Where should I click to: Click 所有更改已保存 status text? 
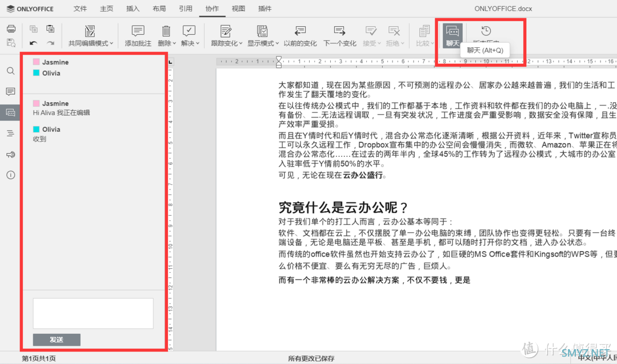pos(311,358)
